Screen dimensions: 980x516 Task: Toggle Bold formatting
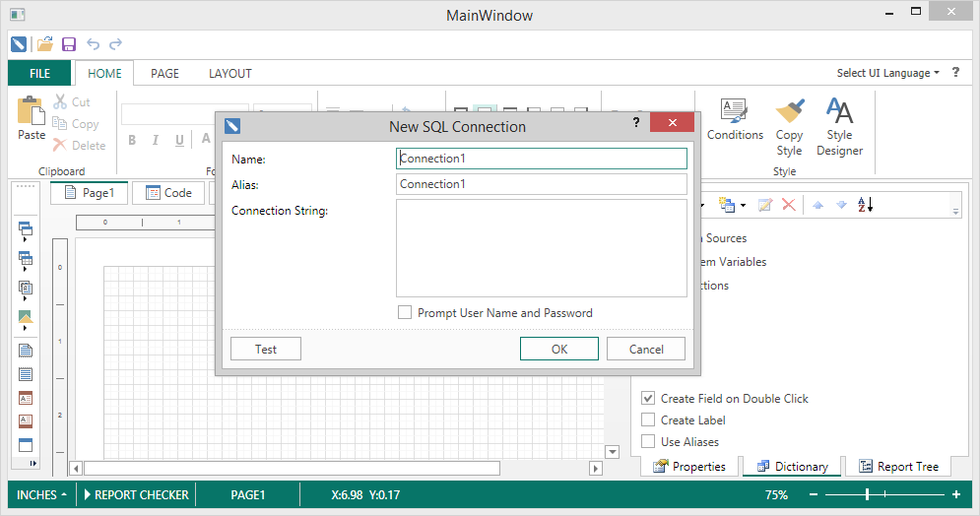(x=132, y=140)
